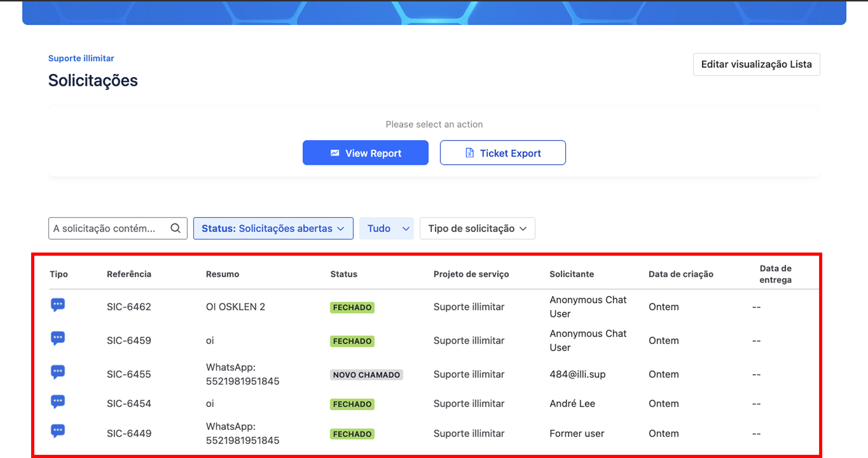Screen dimensions: 868x458
Task: Click chat icon for SIC-6454 row
Action: coord(58,402)
